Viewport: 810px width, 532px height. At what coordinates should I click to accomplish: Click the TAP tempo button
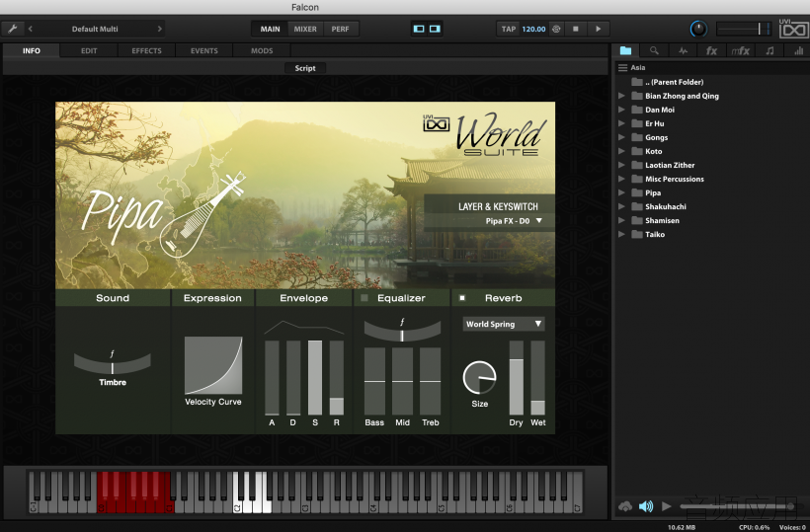[x=509, y=29]
